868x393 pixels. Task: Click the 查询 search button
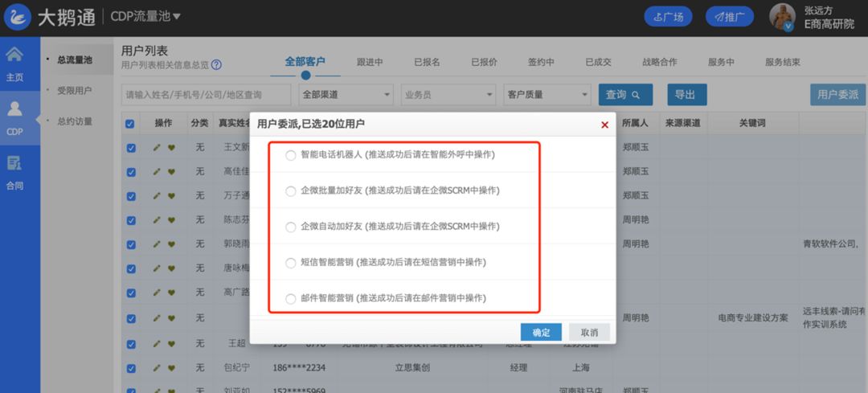click(625, 95)
